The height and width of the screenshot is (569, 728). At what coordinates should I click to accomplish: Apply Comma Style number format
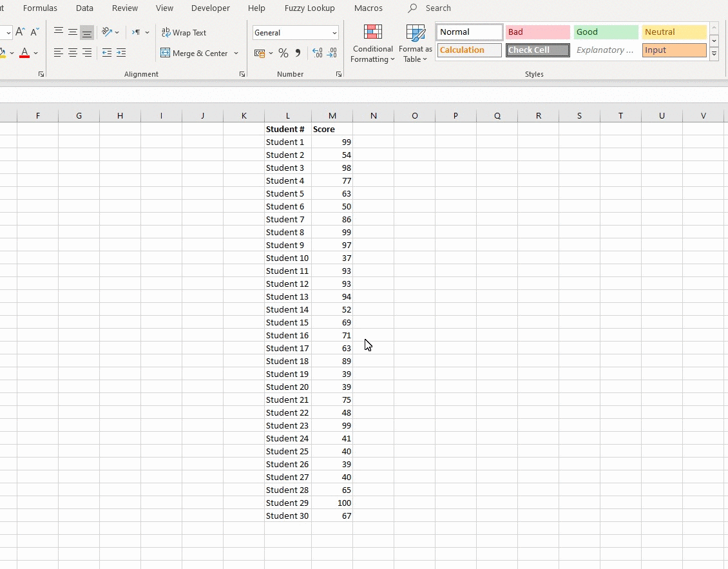pyautogui.click(x=298, y=53)
